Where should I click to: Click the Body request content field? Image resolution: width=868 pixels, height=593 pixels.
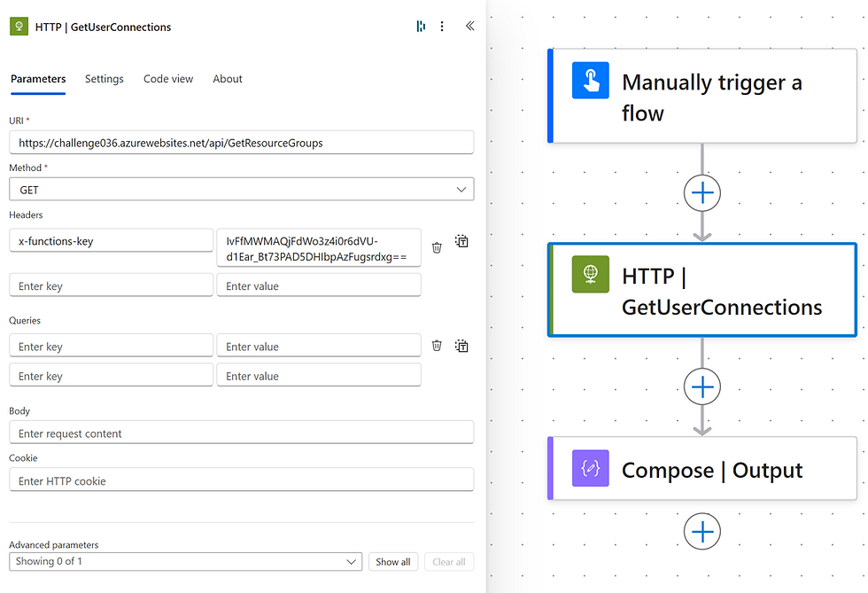point(241,433)
